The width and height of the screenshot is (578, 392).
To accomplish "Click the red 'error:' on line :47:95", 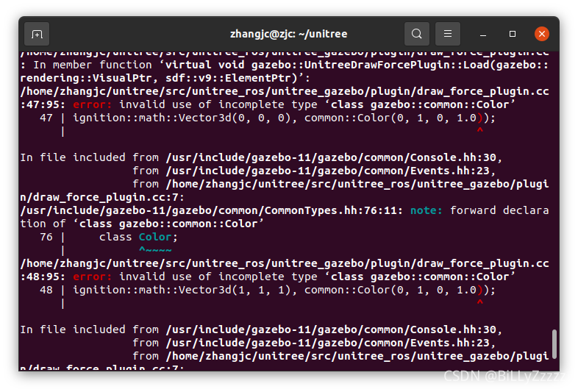I will (x=92, y=104).
